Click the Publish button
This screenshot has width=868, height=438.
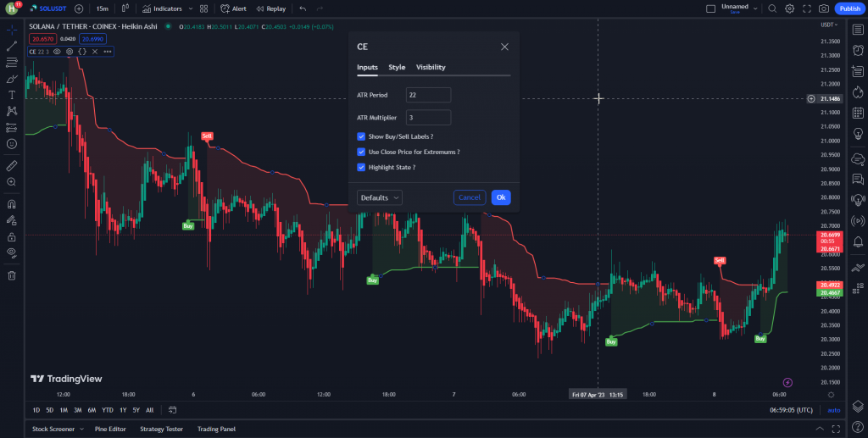[x=849, y=8]
